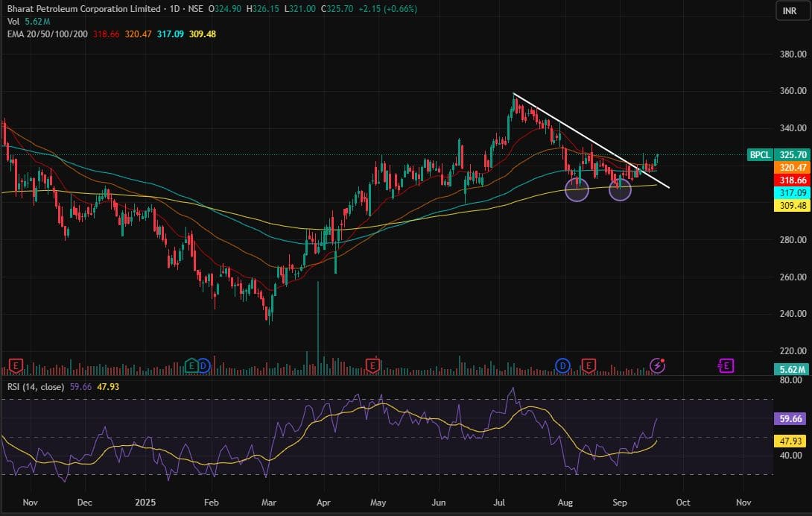Click the purple 59.66 RSI value label

[792, 419]
